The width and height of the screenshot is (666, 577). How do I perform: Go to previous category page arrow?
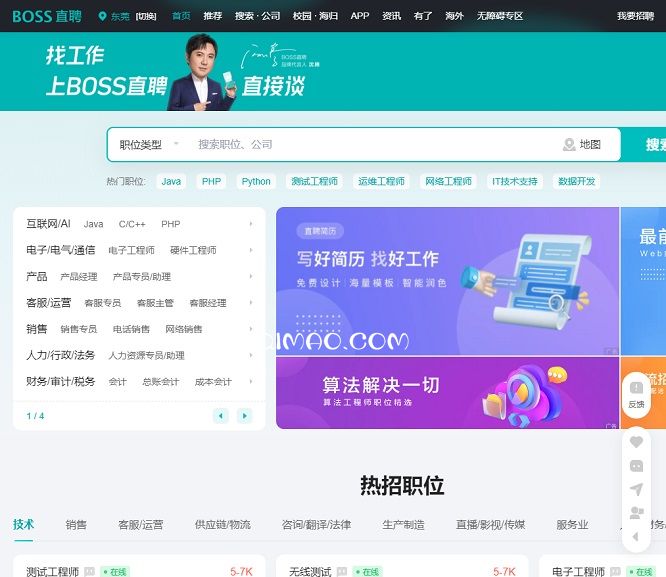point(221,416)
